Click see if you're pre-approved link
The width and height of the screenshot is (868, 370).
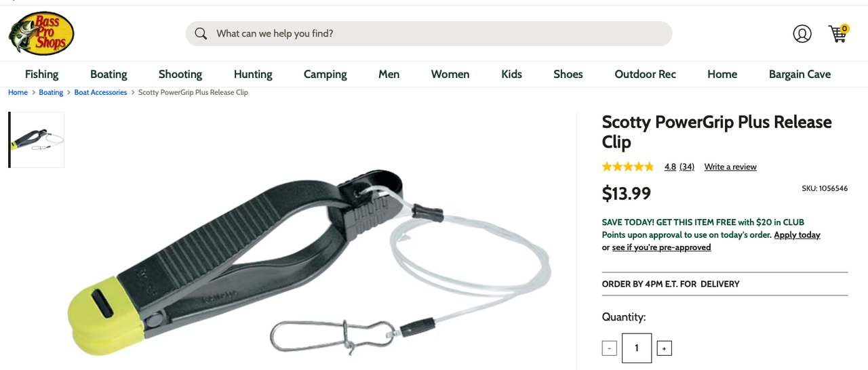[661, 247]
